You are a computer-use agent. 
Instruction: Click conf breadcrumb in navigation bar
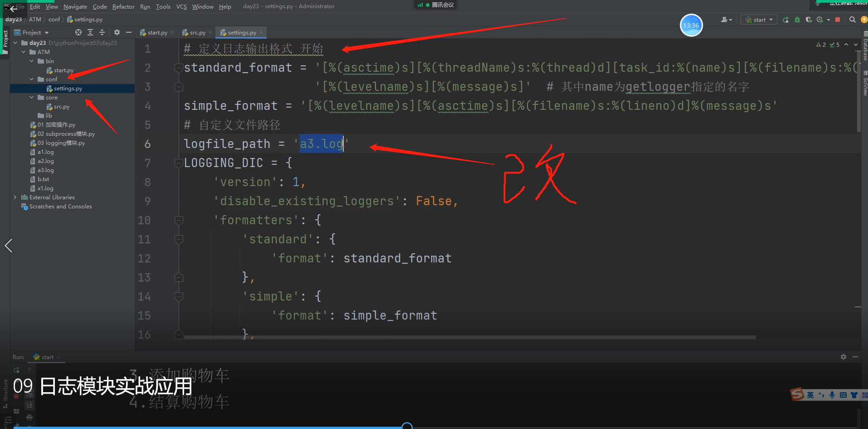[54, 20]
